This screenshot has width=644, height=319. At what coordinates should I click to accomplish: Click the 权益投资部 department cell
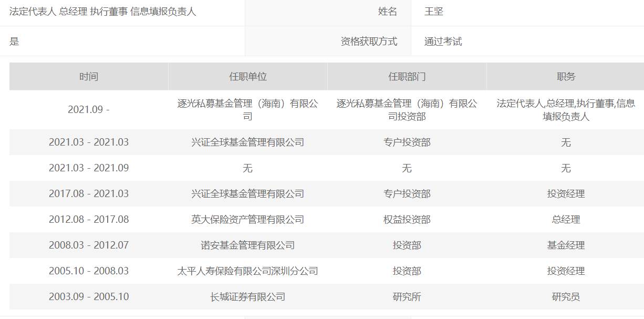pyautogui.click(x=407, y=220)
